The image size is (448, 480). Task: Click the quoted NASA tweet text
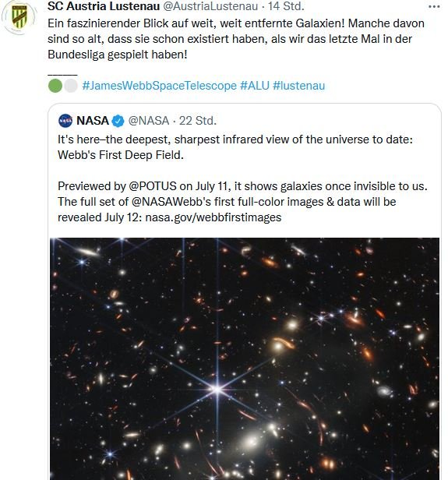(x=242, y=178)
